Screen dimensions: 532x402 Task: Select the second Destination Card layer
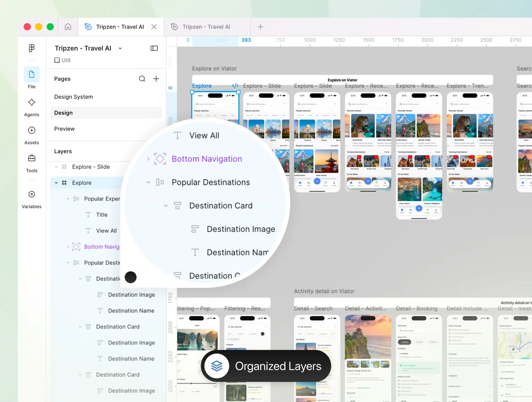point(118,327)
